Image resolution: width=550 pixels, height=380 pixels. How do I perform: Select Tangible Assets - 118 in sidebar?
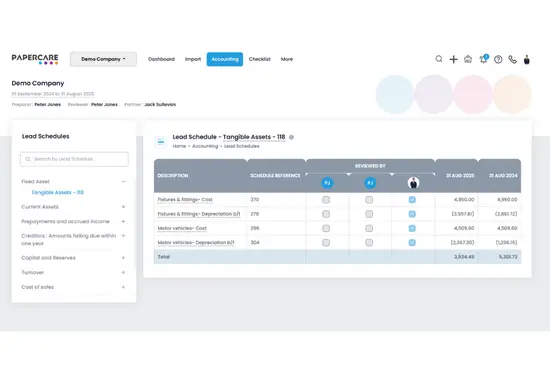[x=58, y=192]
